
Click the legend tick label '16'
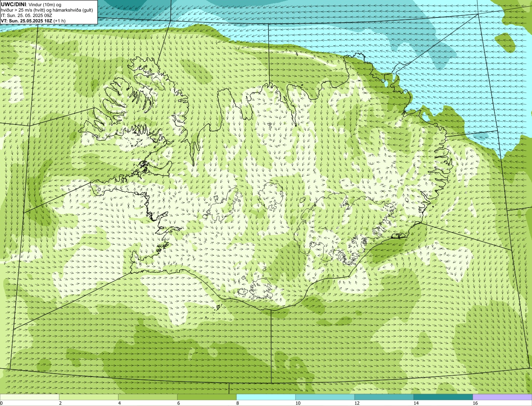tap(475, 403)
